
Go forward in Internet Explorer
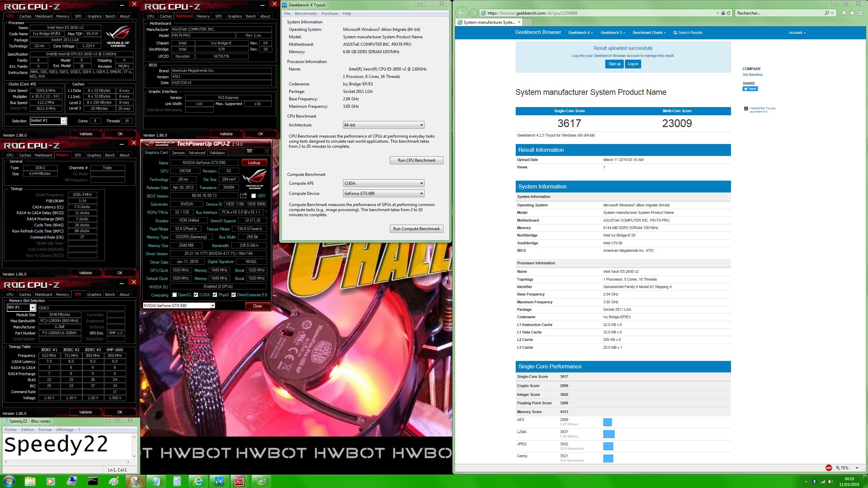click(x=473, y=13)
